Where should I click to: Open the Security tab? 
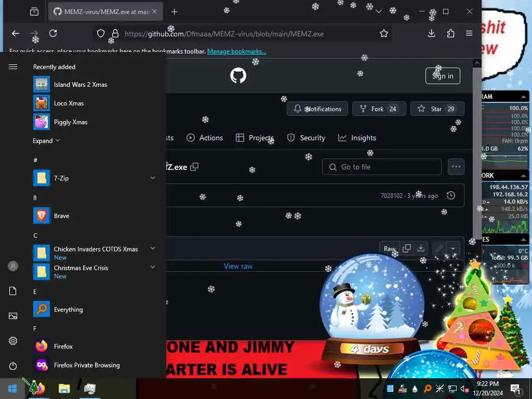306,138
